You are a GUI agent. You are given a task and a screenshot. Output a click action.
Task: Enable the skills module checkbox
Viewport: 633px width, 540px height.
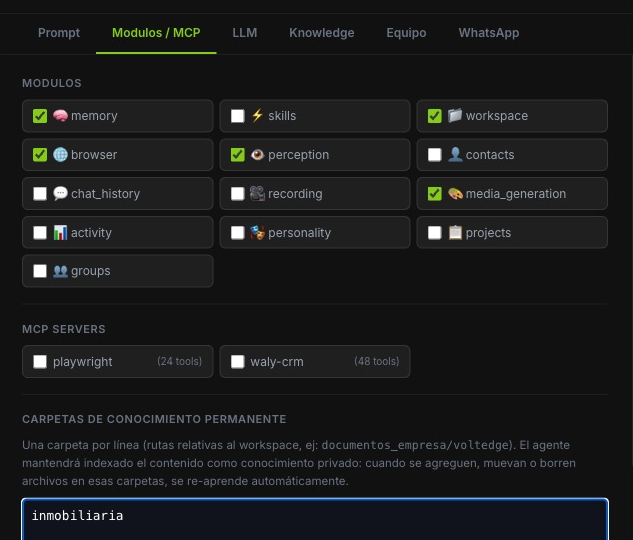point(237,116)
